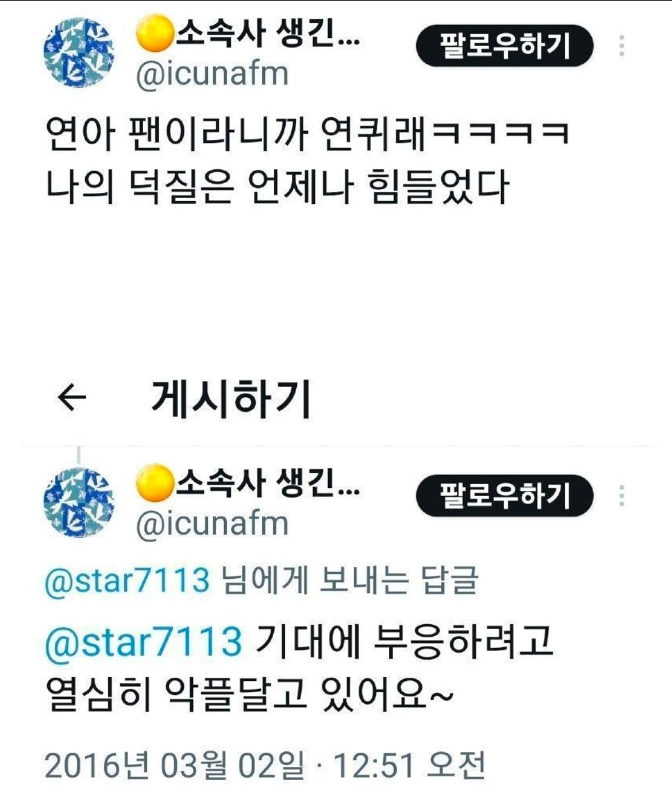The image size is (672, 801).
Task: Tap the yellow circle emoji in the reply display name
Action: pos(155,484)
